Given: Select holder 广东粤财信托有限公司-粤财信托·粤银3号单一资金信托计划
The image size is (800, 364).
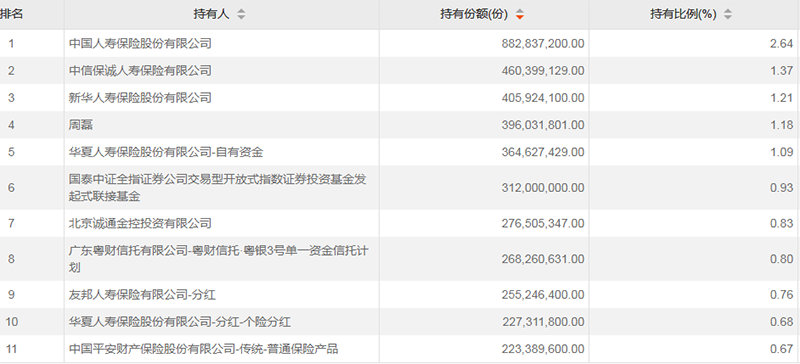Looking at the screenshot, I should (x=217, y=259).
